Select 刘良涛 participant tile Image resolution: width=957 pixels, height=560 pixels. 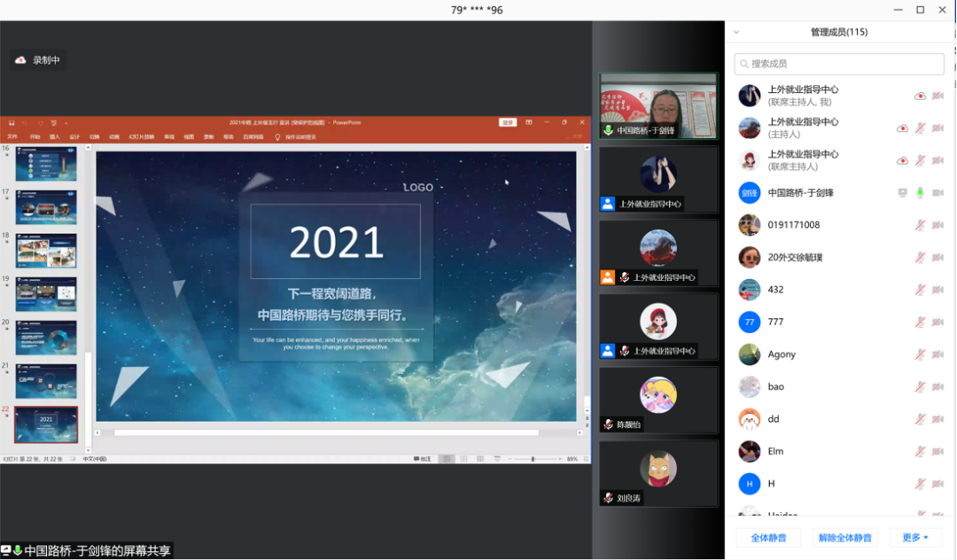(658, 474)
